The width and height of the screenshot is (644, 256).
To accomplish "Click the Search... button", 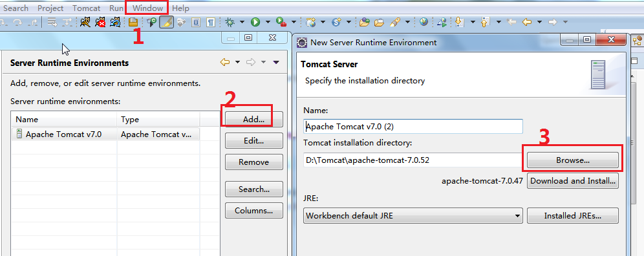I will pyautogui.click(x=254, y=189).
